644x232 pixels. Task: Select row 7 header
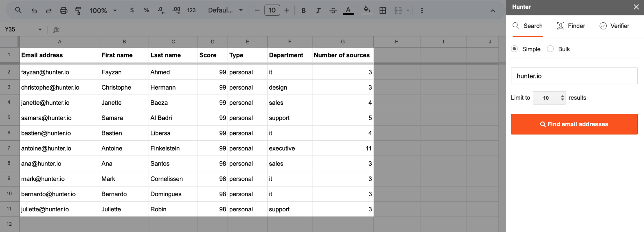point(9,148)
